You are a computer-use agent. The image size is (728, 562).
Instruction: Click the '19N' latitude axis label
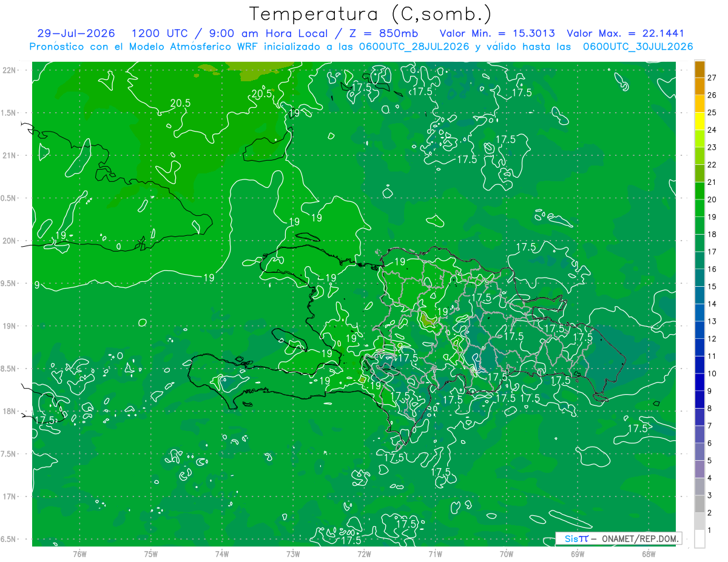8,326
